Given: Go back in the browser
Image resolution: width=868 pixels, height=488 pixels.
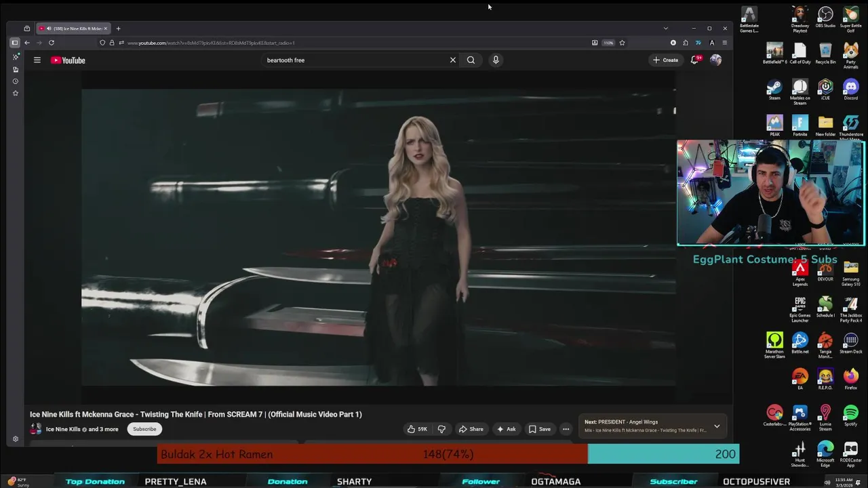Looking at the screenshot, I should coord(27,43).
